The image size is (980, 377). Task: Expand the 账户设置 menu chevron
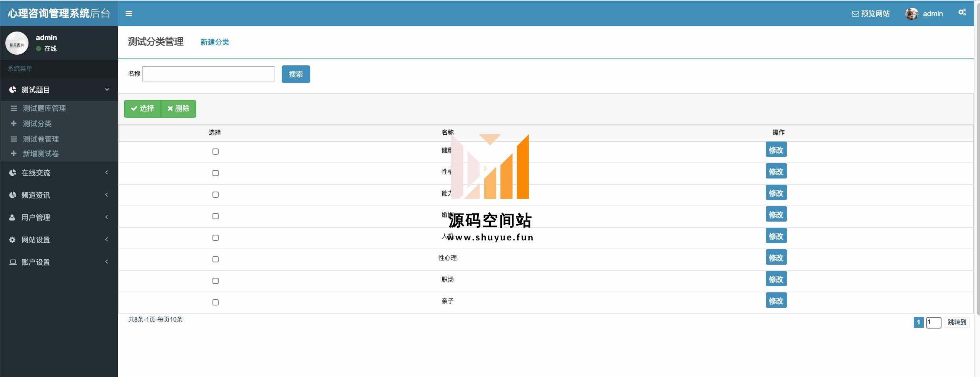pyautogui.click(x=107, y=262)
